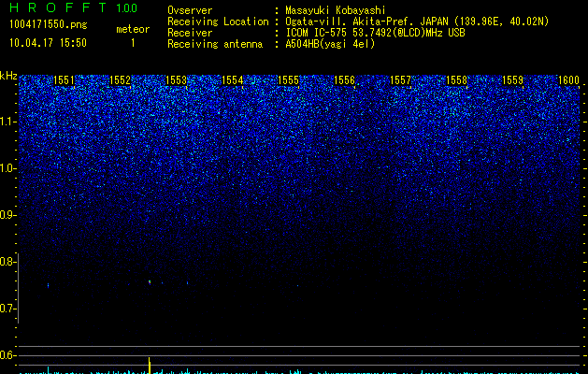Click the faint echo below the 1551 marker
Viewport: 588px width, 374px height.
click(48, 285)
